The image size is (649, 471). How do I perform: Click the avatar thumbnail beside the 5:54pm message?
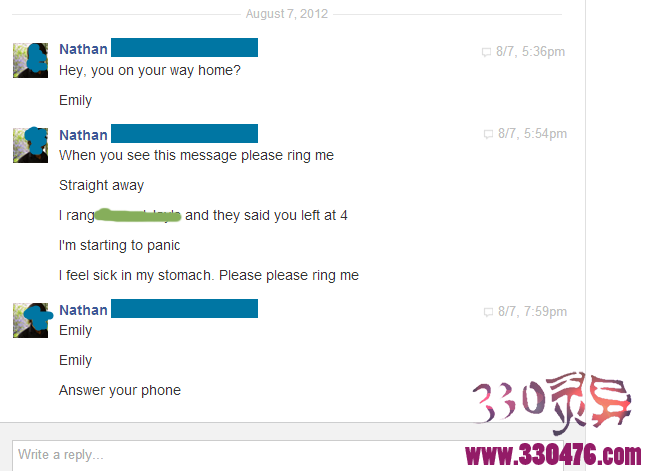point(30,145)
